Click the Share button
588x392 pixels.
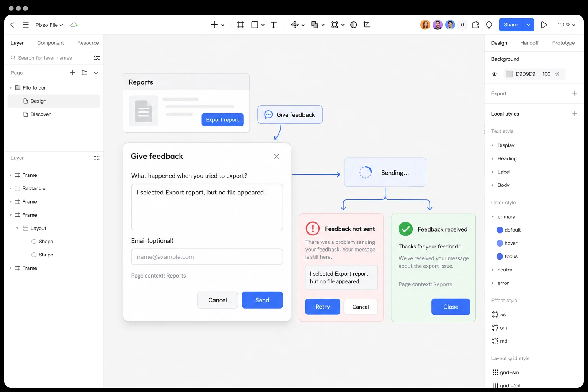511,25
